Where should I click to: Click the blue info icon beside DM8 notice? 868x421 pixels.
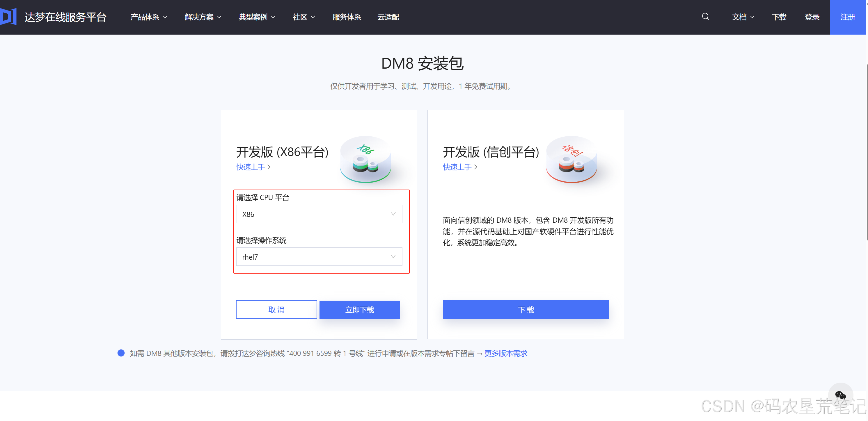[121, 353]
